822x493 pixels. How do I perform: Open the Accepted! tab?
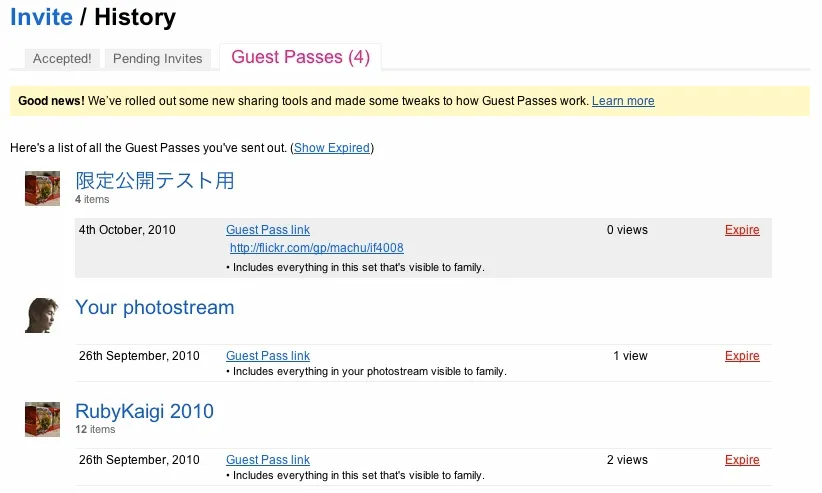tap(62, 59)
